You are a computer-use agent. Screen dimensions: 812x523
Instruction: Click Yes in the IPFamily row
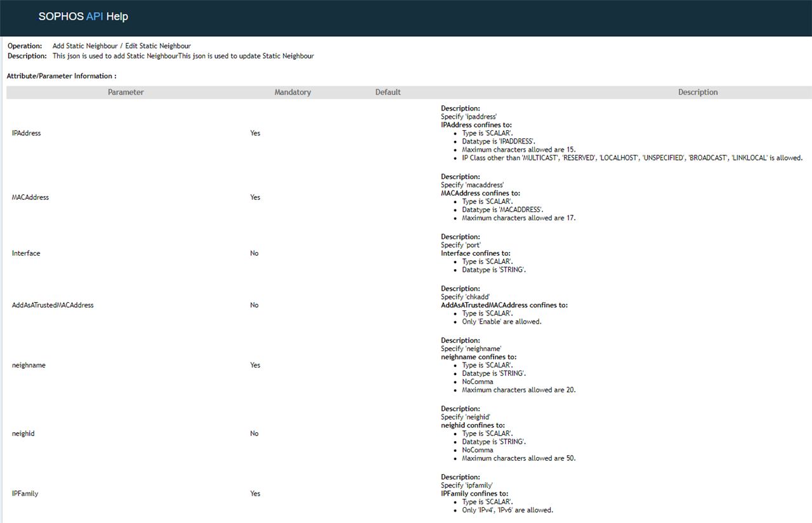click(255, 494)
